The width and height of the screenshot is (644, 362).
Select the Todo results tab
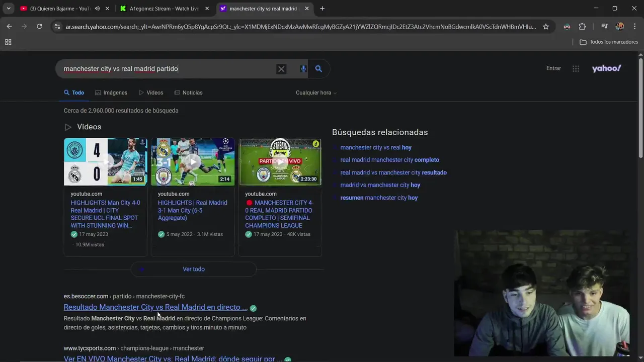click(x=74, y=93)
